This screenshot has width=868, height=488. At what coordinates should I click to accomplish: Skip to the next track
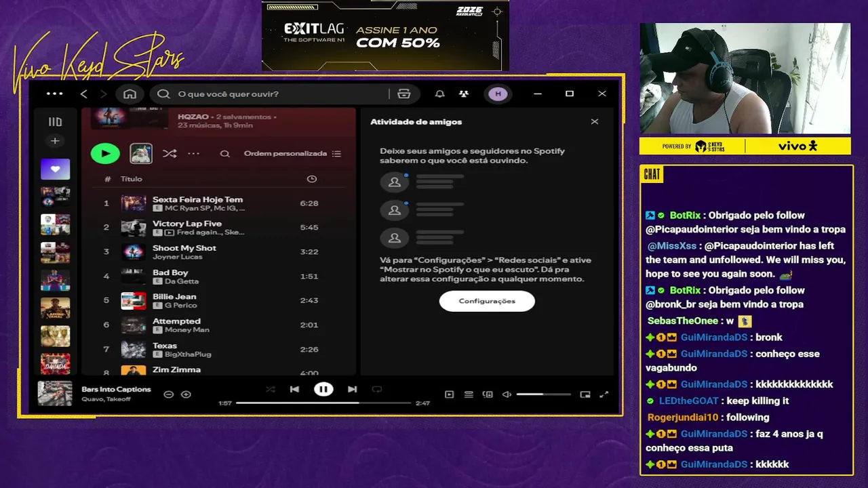click(x=352, y=389)
